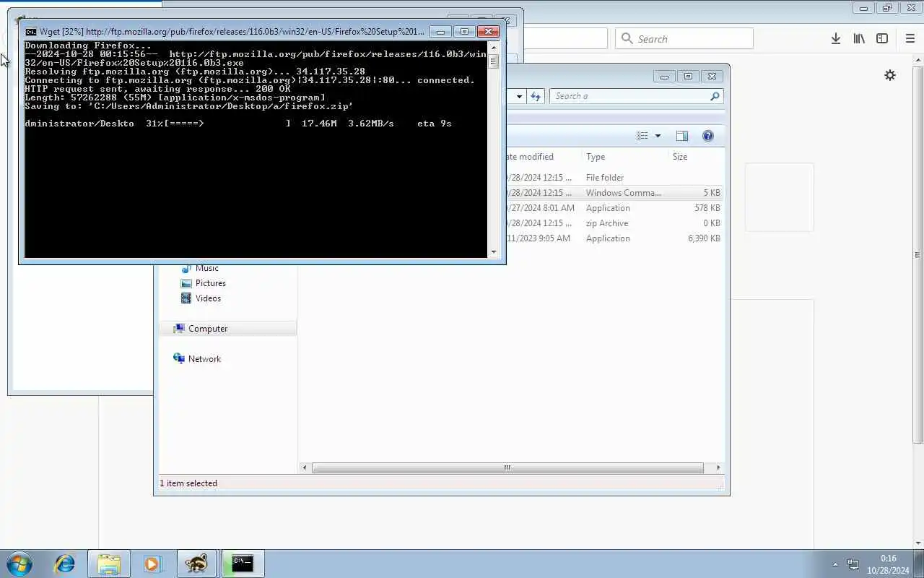Switch to command prompt taskbar button
Image resolution: width=924 pixels, height=578 pixels.
(x=243, y=564)
